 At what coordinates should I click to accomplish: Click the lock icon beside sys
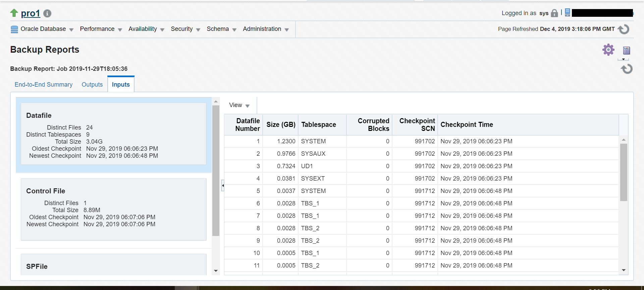point(554,13)
